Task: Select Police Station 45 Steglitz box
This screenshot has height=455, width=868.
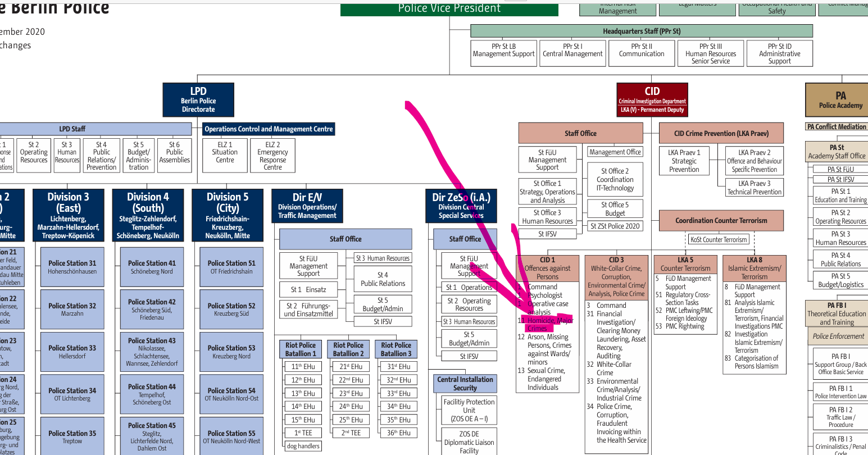Action: [152, 436]
